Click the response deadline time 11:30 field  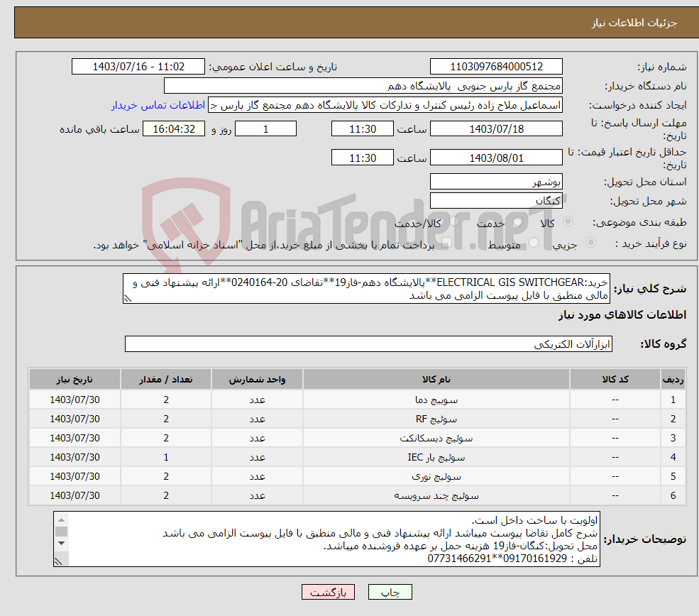[x=363, y=129]
